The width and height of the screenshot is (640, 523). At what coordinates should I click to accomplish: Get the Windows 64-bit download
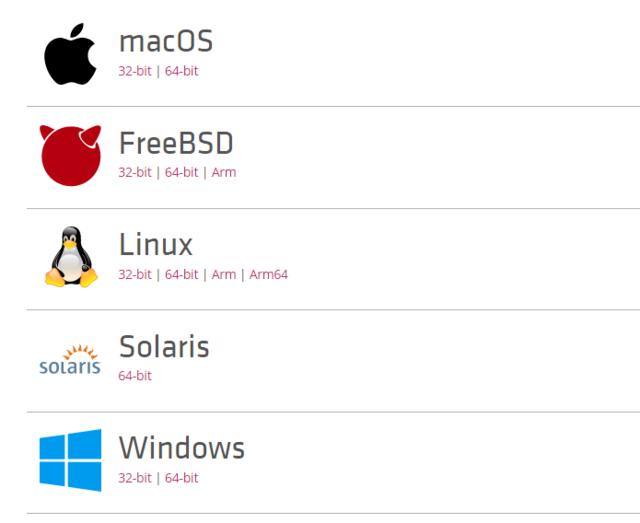coord(181,478)
